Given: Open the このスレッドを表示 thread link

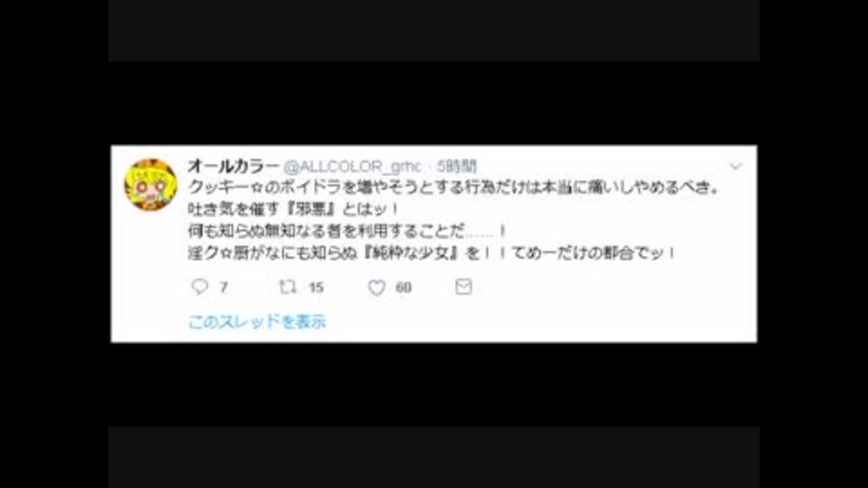Looking at the screenshot, I should pyautogui.click(x=258, y=322).
